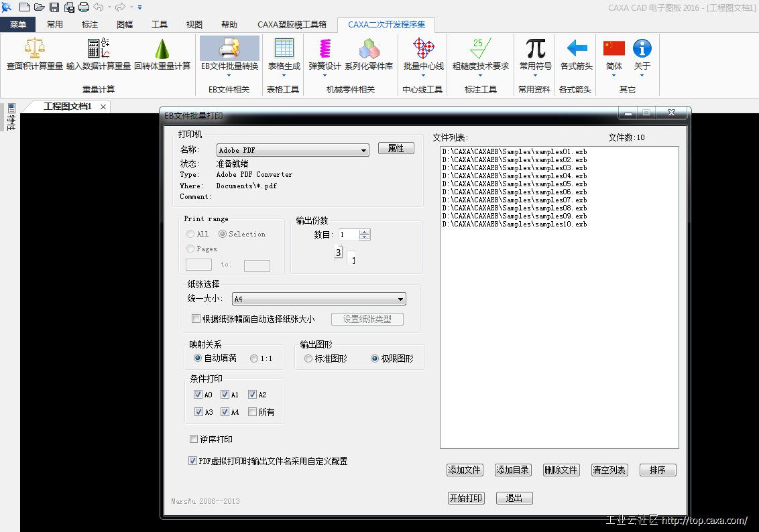Click the 批量中心线 icon
Image resolution: width=759 pixels, height=532 pixels.
point(423,49)
